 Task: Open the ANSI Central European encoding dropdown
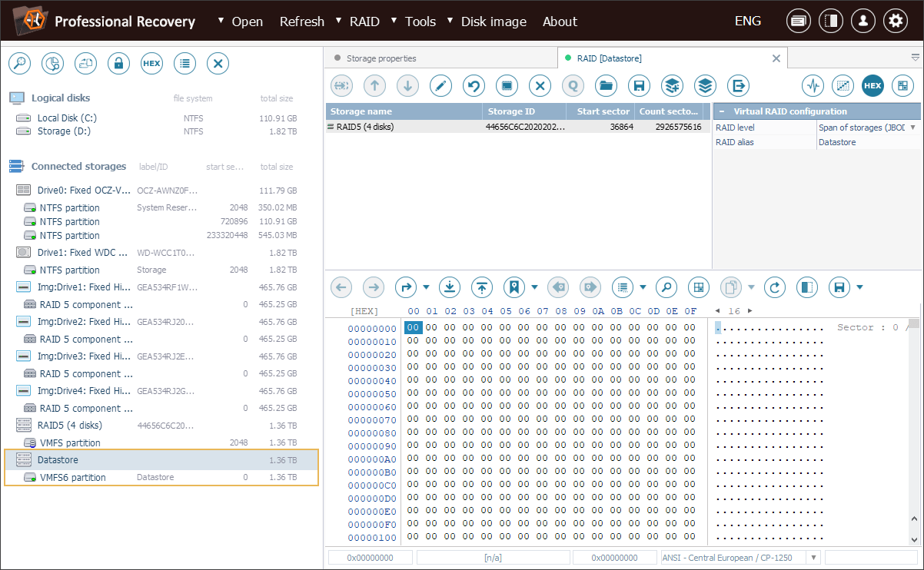click(813, 558)
